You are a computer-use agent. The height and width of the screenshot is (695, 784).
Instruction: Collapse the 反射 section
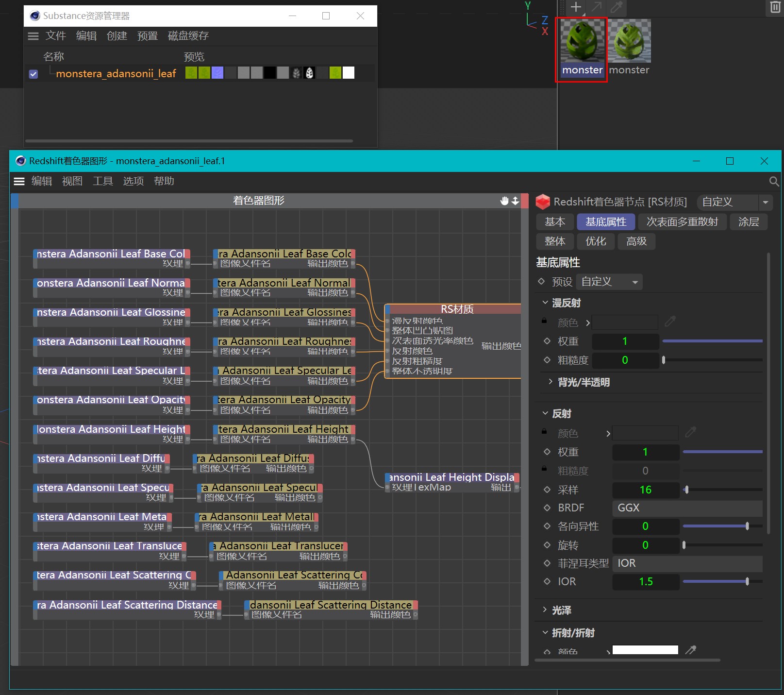545,413
